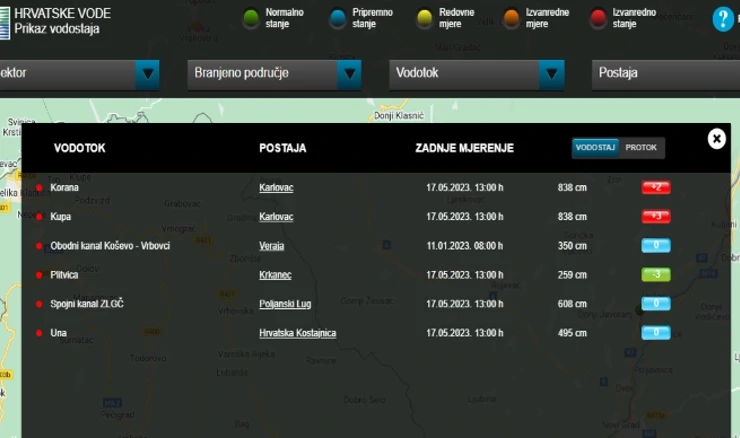740x438 pixels.
Task: Click the Una watercourse name
Action: click(59, 333)
